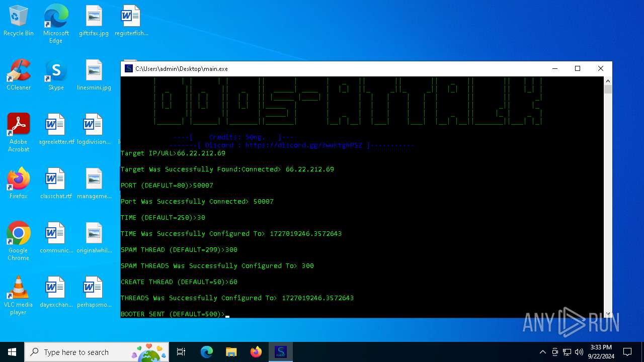Select the originalwhil... image file icon
The height and width of the screenshot is (362, 644).
tap(94, 238)
